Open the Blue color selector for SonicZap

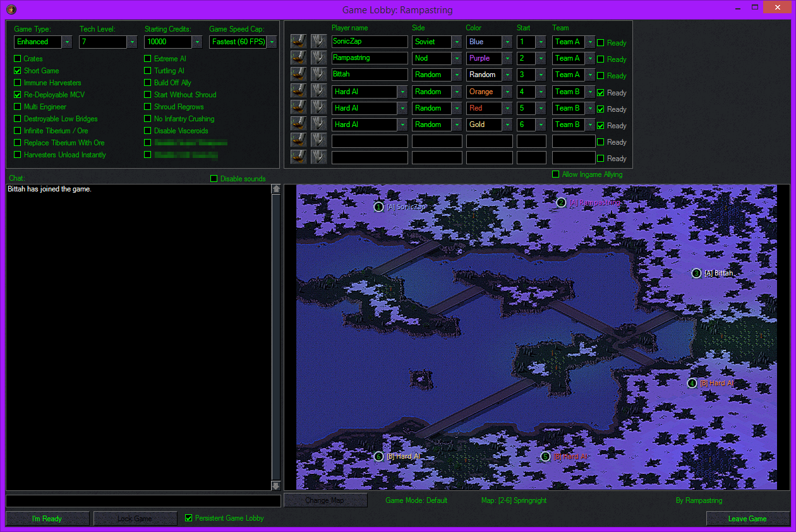tap(490, 42)
